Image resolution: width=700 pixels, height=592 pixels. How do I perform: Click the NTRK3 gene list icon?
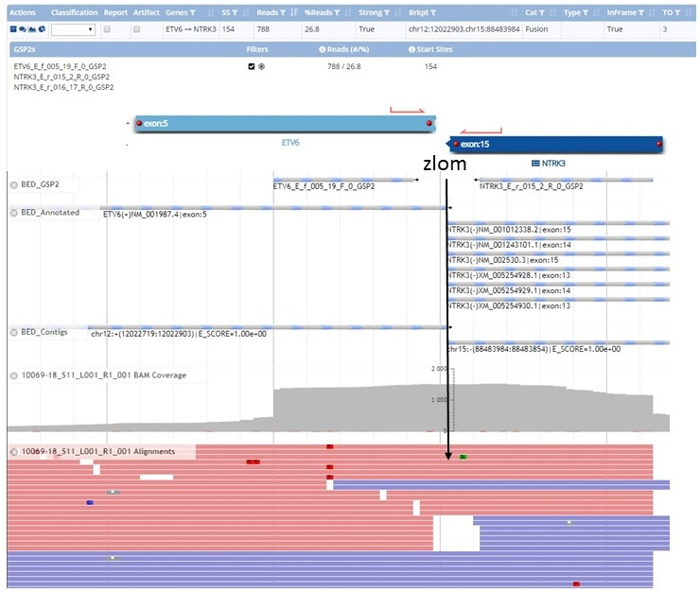(535, 163)
